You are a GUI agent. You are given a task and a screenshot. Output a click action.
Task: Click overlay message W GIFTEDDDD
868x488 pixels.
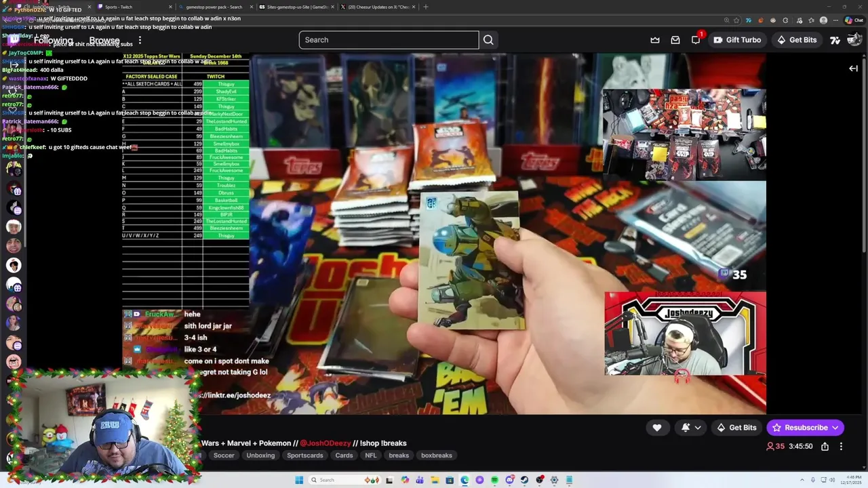68,79
